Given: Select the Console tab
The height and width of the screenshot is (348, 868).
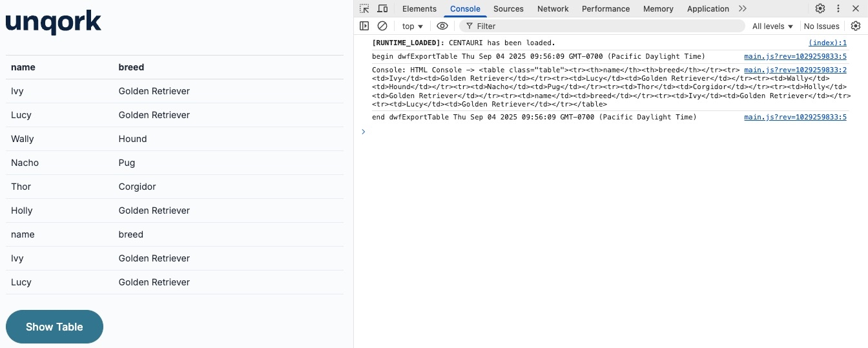Looking at the screenshot, I should tap(465, 8).
